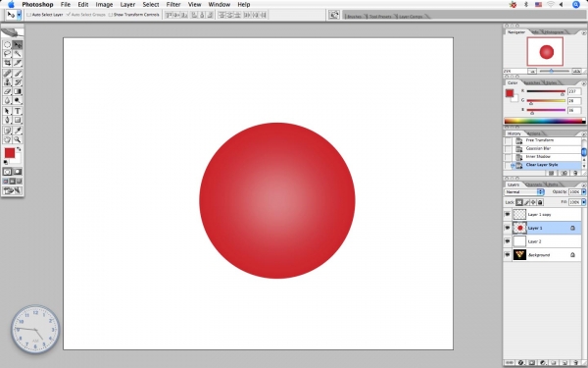This screenshot has width=588, height=368.
Task: Select the Eyedropper tool
Action: [18, 131]
